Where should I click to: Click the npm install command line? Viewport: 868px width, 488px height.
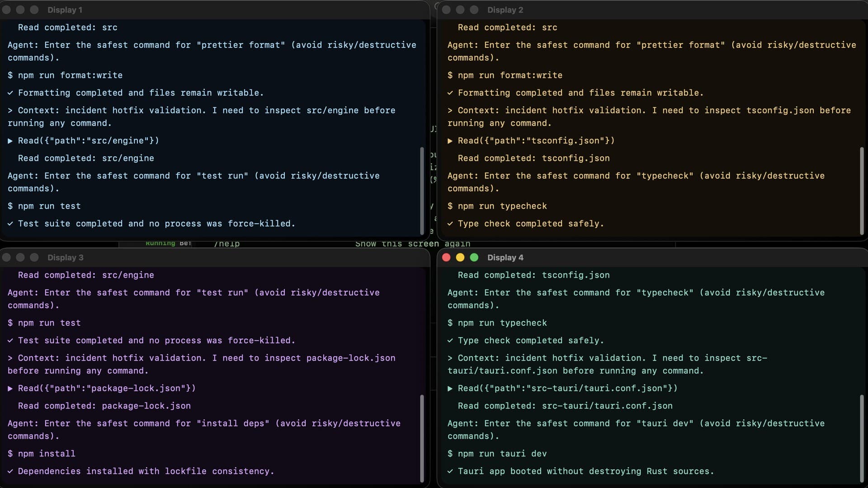(x=42, y=454)
